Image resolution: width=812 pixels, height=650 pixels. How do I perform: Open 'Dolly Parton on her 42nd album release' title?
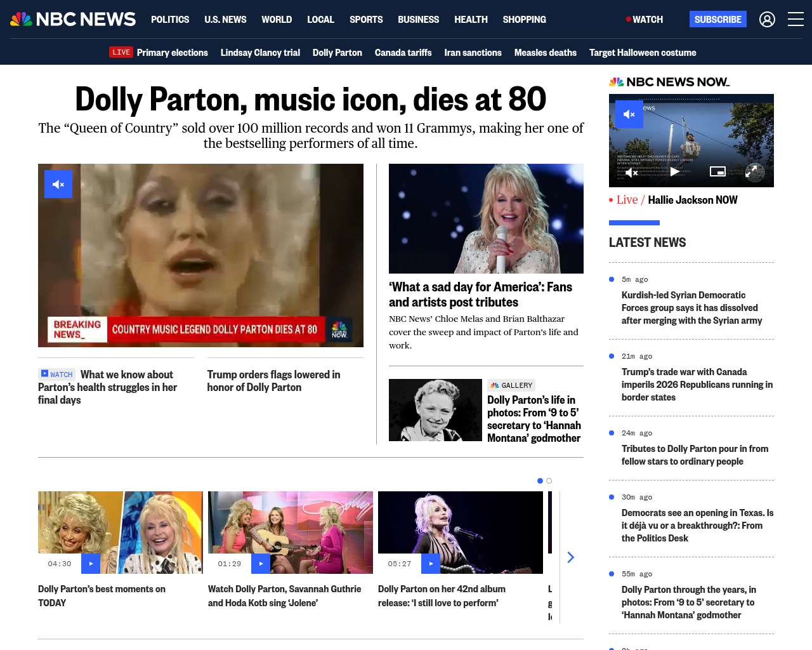coord(442,596)
